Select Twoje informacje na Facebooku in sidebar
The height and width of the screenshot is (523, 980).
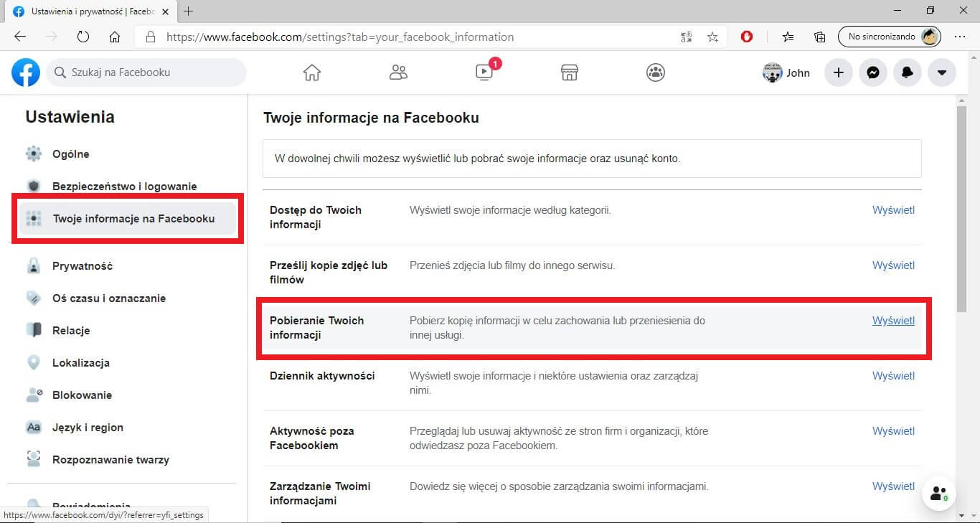[x=128, y=219]
